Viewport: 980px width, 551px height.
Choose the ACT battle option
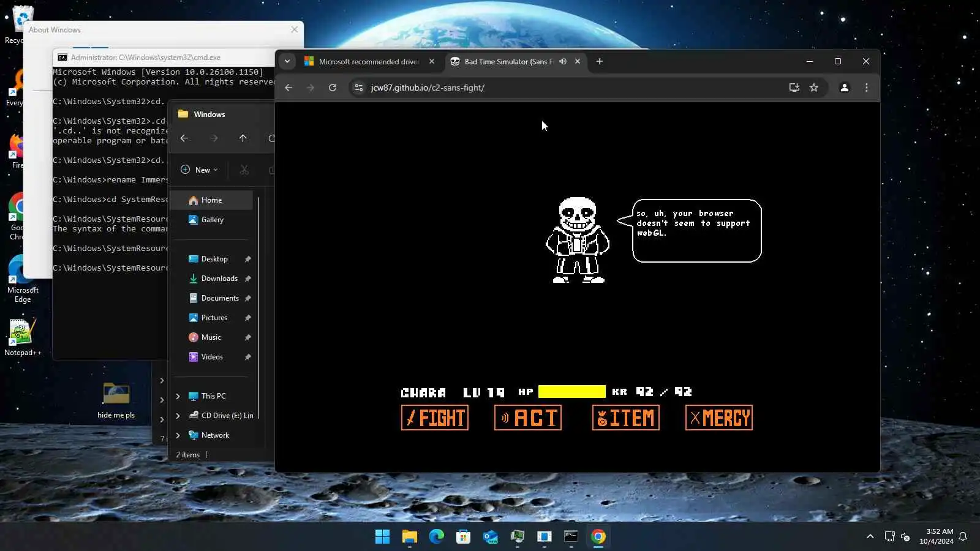528,418
